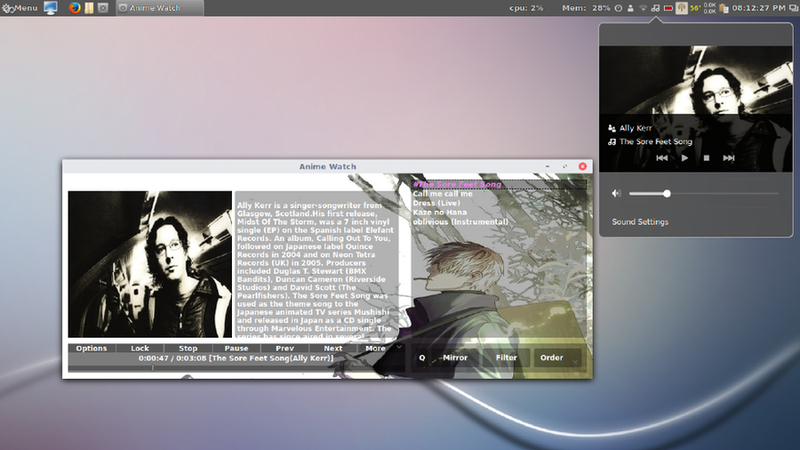Viewport: 800px width, 450px height.
Task: Mute audio with the speaker volume icon
Action: [x=616, y=193]
